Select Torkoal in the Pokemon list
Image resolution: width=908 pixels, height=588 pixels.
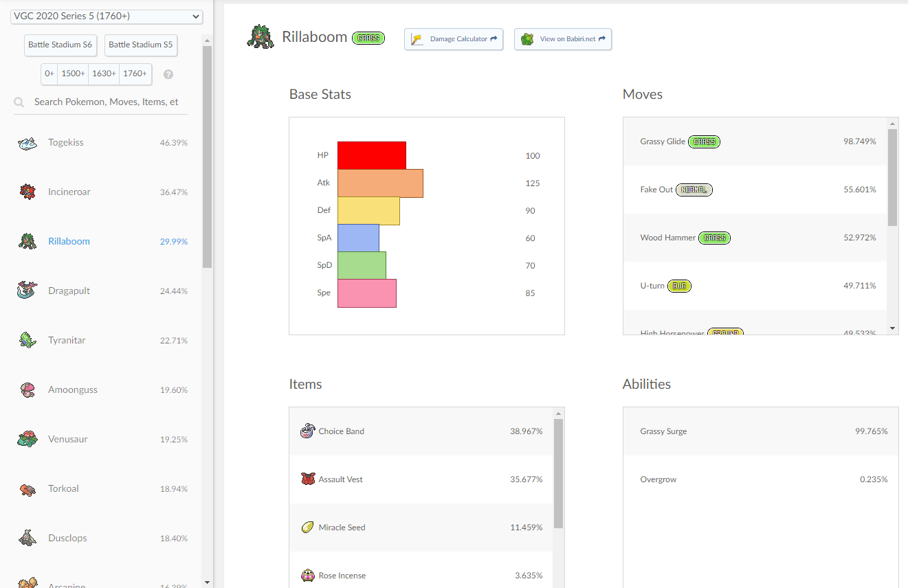102,489
